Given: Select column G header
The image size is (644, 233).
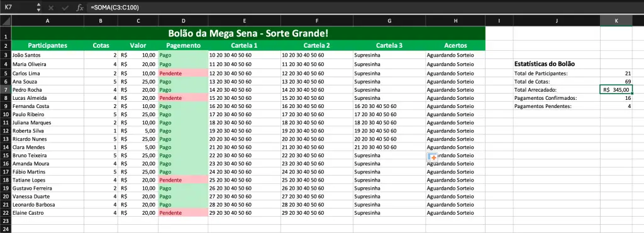Looking at the screenshot, I should point(389,21).
